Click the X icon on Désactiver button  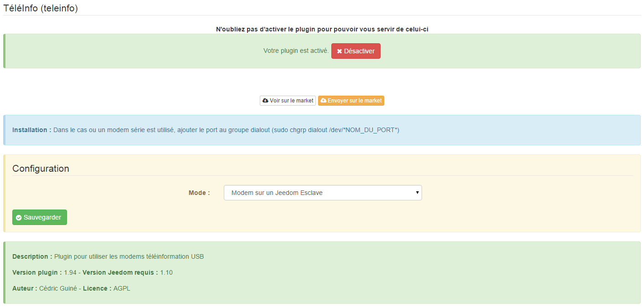pos(339,51)
